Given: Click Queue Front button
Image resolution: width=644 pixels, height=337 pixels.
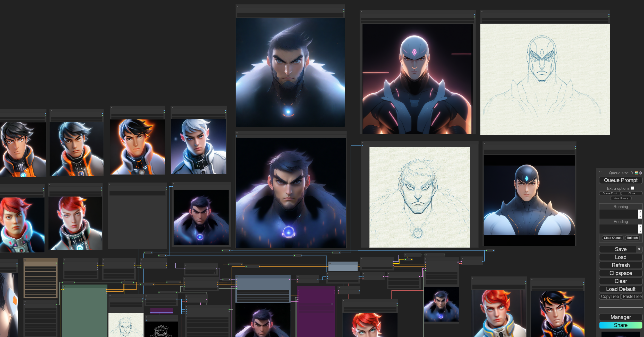Looking at the screenshot, I should (610, 193).
